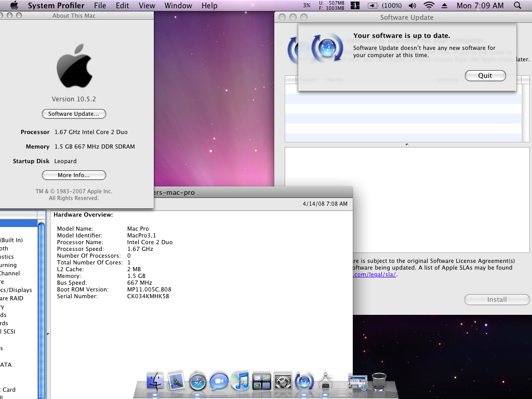532x399 pixels.
Task: Activate Spaces from the Dock
Action: coord(262,382)
